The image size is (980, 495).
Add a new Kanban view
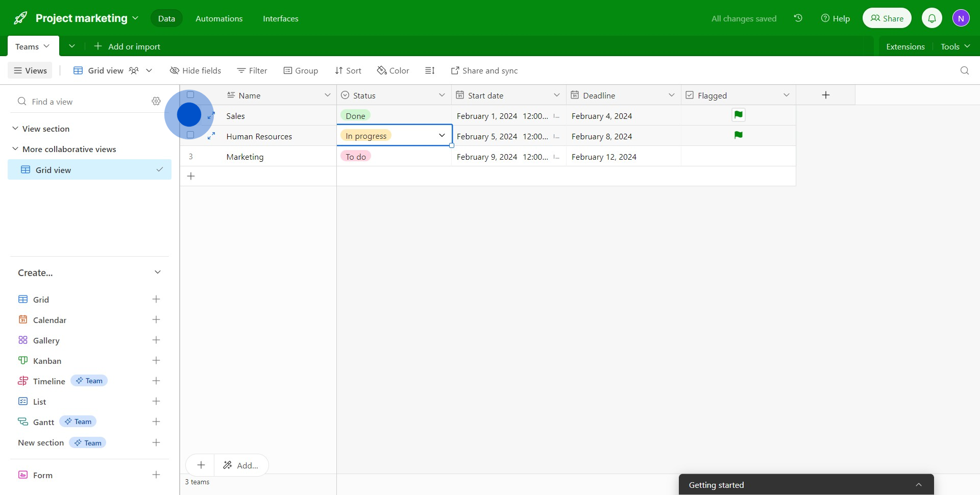click(x=156, y=361)
